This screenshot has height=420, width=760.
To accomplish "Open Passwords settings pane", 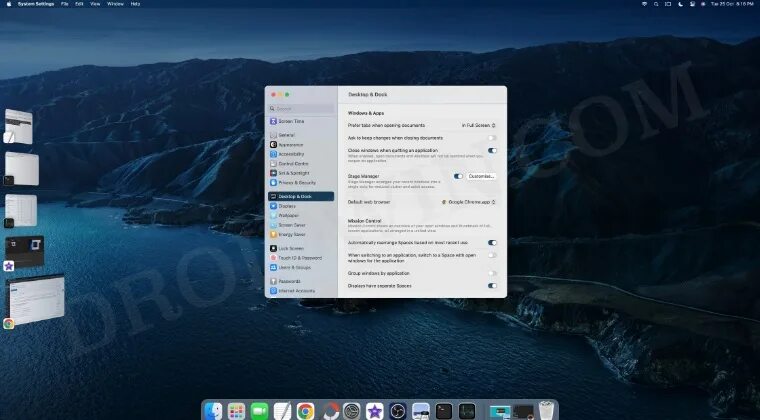I will click(x=301, y=281).
